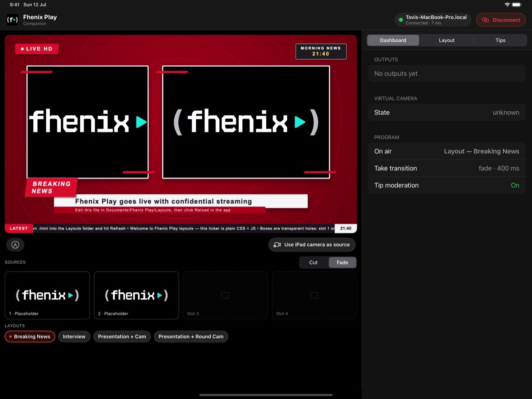
Task: Click the 'Edit this file in Documents' subtitle
Action: click(153, 210)
